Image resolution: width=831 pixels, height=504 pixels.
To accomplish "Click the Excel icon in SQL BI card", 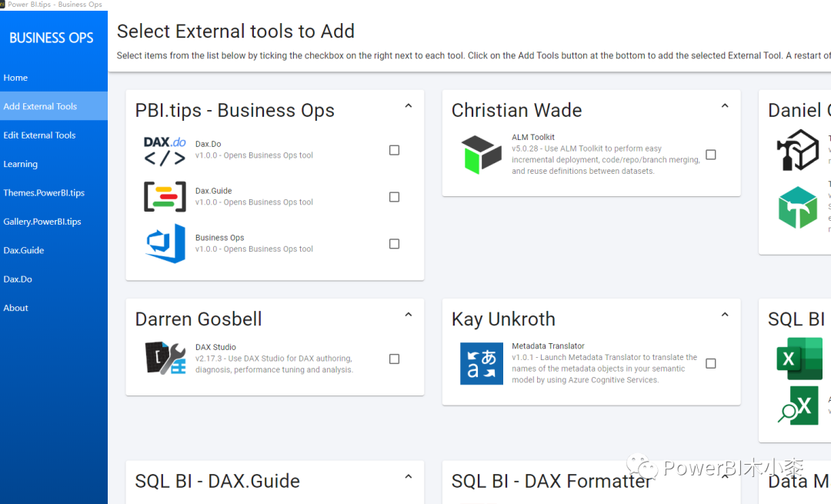I will (x=799, y=359).
